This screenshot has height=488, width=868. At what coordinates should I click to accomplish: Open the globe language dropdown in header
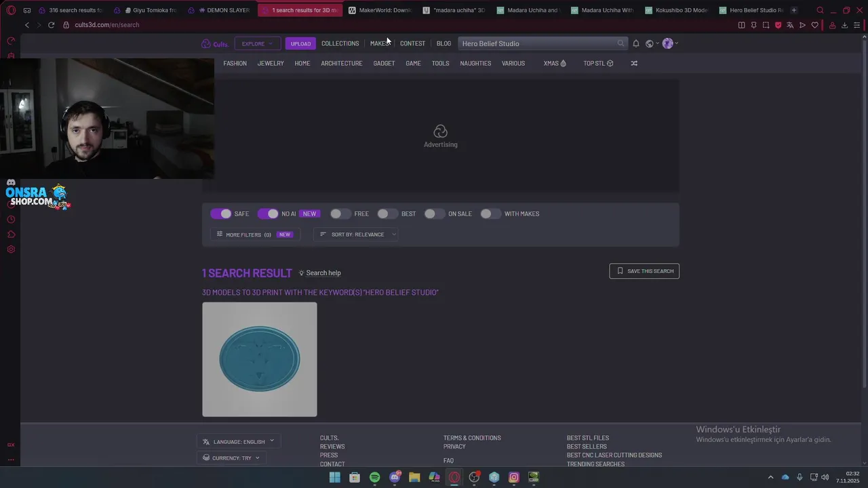click(x=652, y=43)
